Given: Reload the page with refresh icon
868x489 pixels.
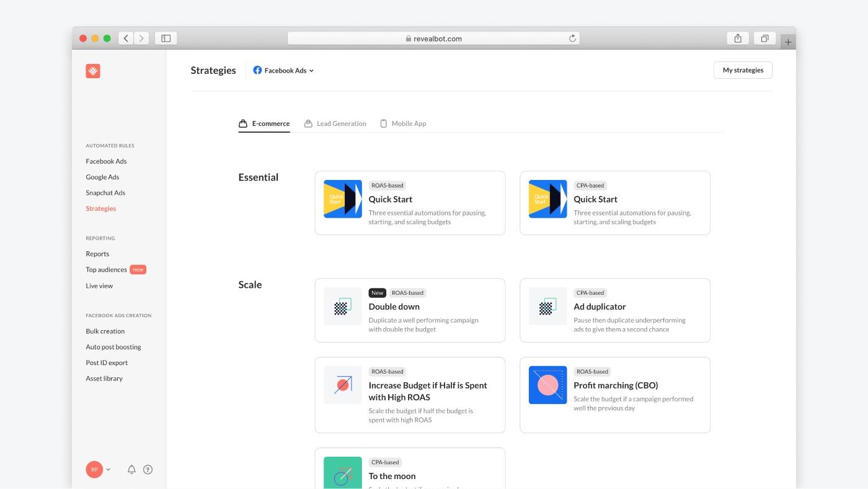Looking at the screenshot, I should click(572, 38).
